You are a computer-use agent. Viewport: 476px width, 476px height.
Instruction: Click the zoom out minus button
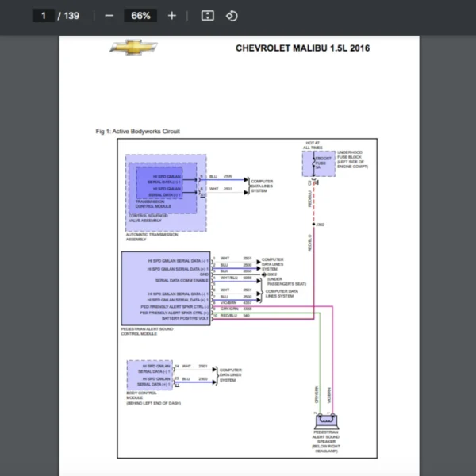click(109, 15)
